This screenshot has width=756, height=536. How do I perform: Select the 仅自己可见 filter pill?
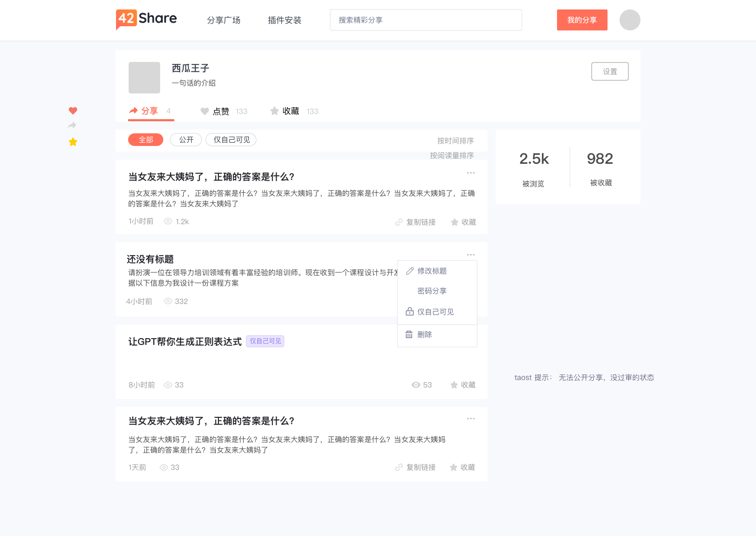tap(231, 140)
